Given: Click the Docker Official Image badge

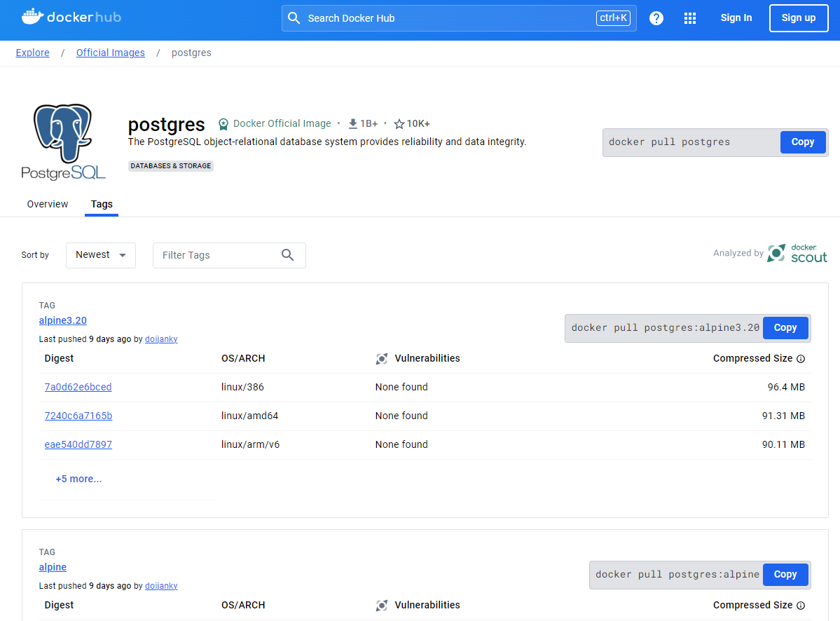Looking at the screenshot, I should 275,123.
